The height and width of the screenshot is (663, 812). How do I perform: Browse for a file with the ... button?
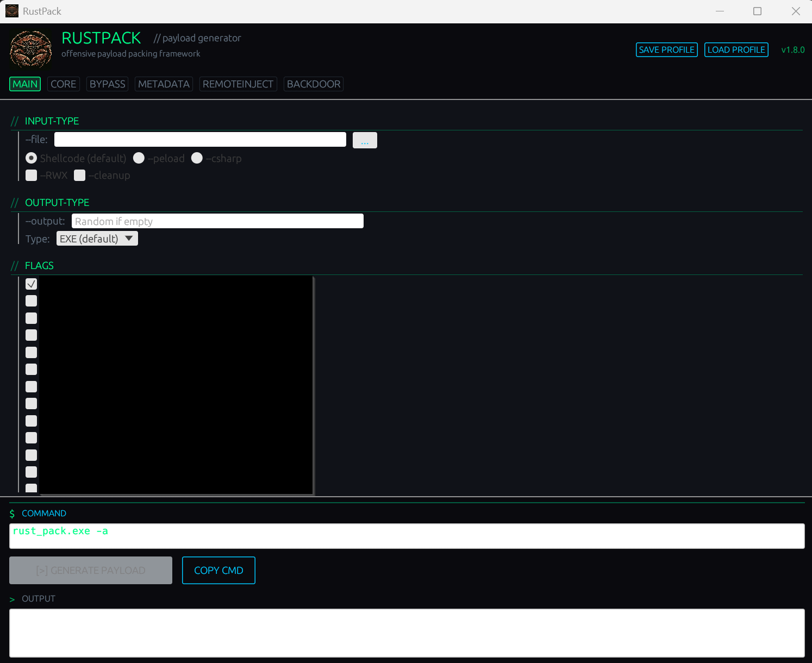tap(365, 140)
